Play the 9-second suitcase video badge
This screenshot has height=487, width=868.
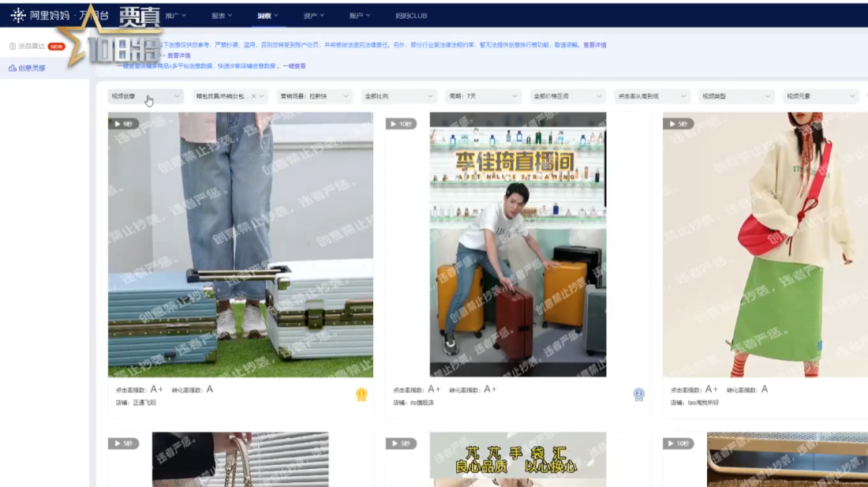pos(124,124)
